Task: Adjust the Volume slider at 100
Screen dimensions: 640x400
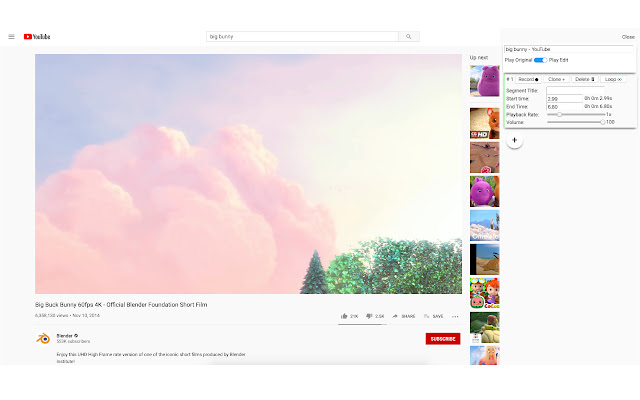Action: point(576,122)
